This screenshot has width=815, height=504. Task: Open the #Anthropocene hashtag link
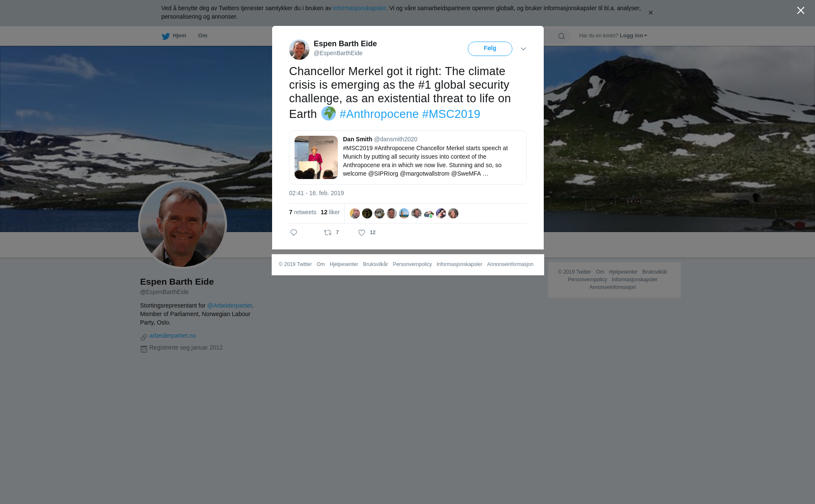click(x=379, y=114)
